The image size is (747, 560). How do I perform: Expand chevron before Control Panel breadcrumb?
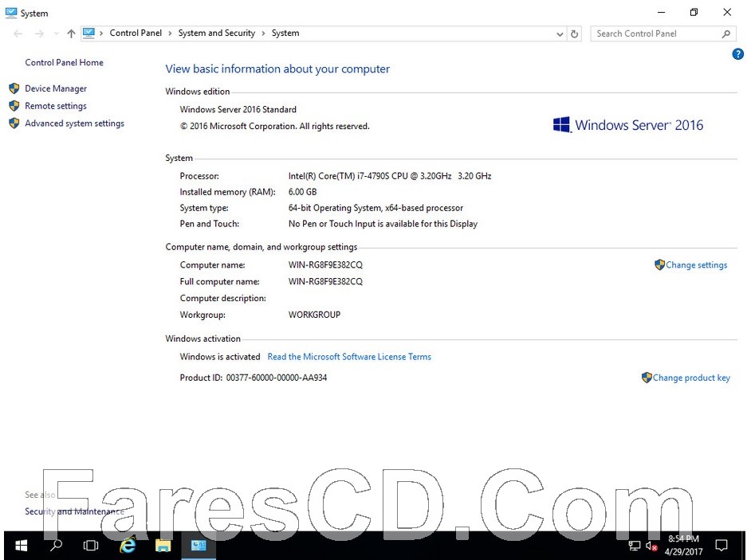click(x=101, y=33)
